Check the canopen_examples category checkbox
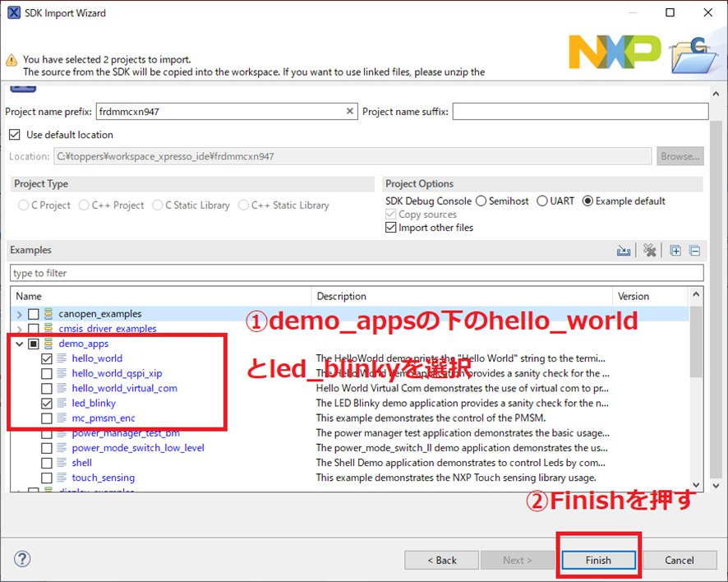 [33, 314]
